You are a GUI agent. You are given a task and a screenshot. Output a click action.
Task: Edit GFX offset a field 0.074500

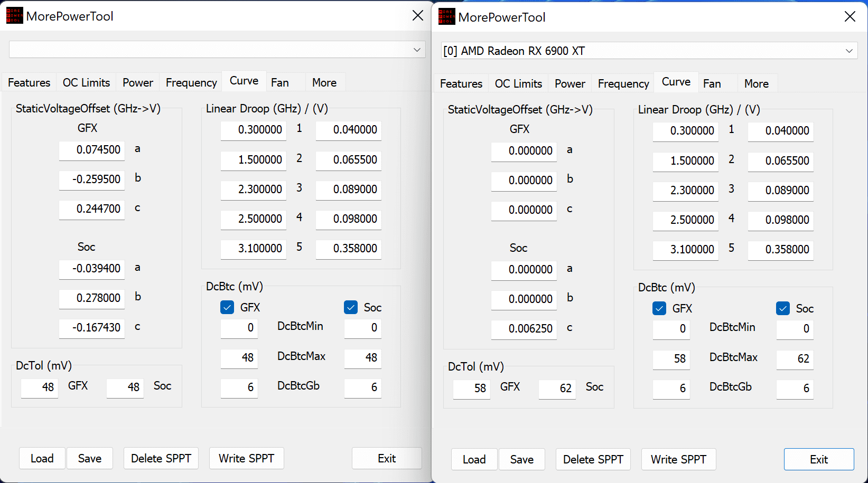point(92,150)
